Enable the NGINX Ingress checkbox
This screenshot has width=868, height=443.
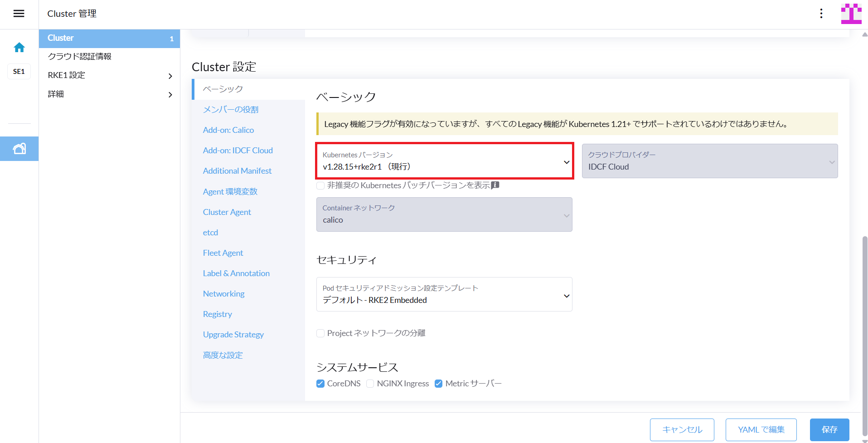(370, 384)
